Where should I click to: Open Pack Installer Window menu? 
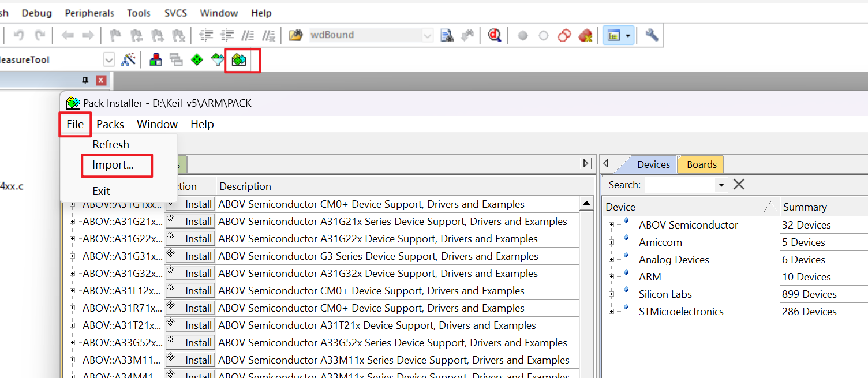pyautogui.click(x=157, y=124)
